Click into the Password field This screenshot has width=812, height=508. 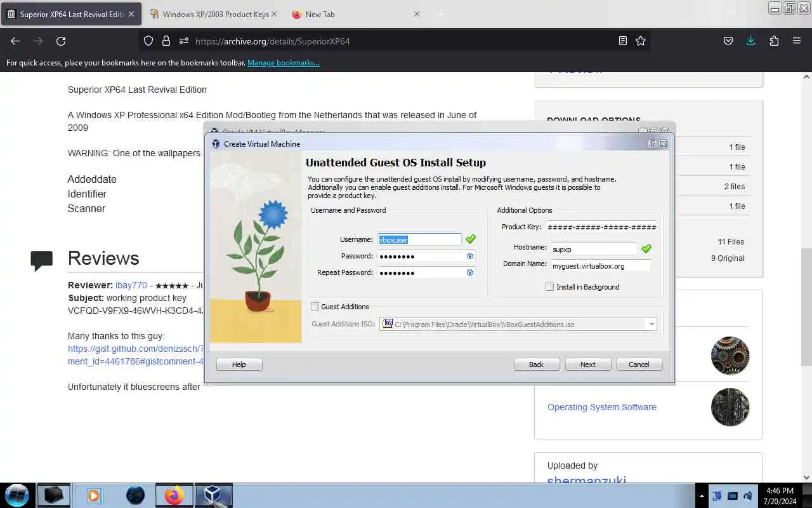pyautogui.click(x=421, y=256)
